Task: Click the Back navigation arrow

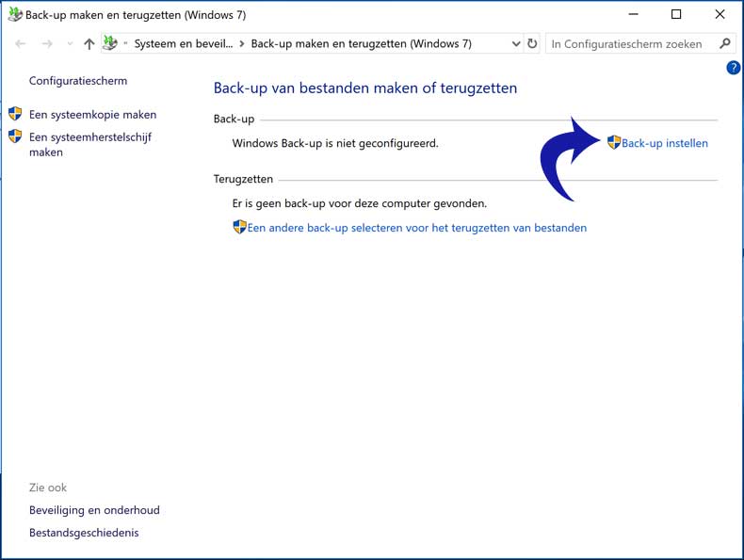Action: [21, 44]
